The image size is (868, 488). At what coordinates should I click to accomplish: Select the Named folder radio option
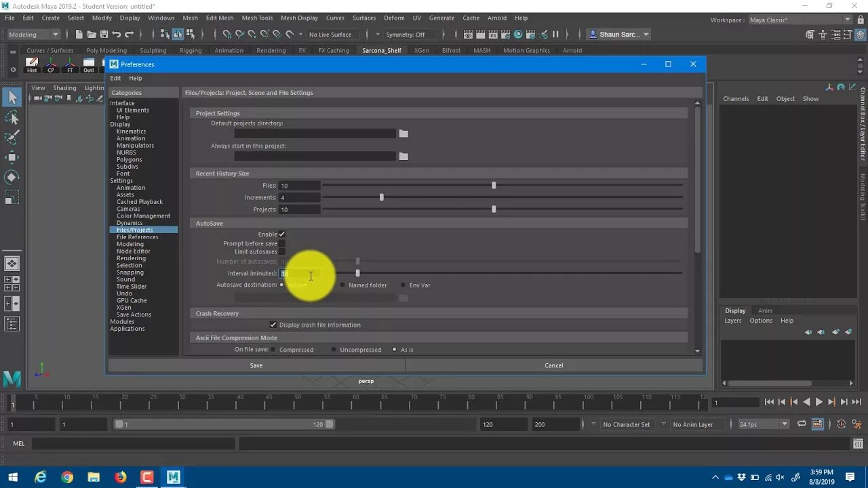(x=342, y=285)
